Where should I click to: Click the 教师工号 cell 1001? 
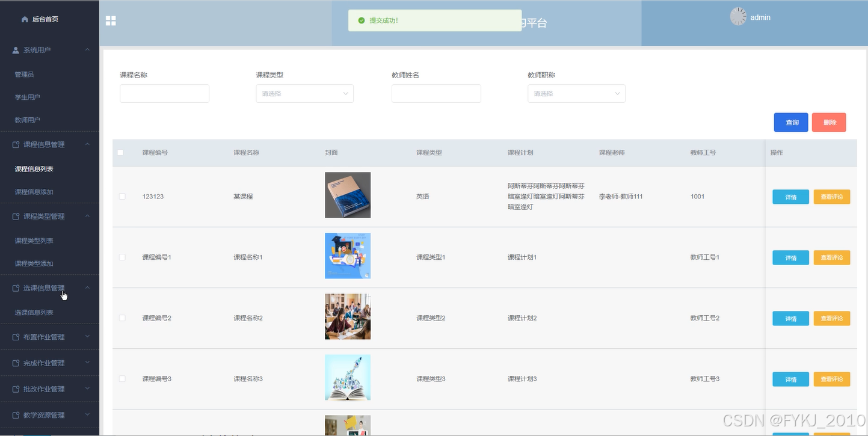[697, 197]
